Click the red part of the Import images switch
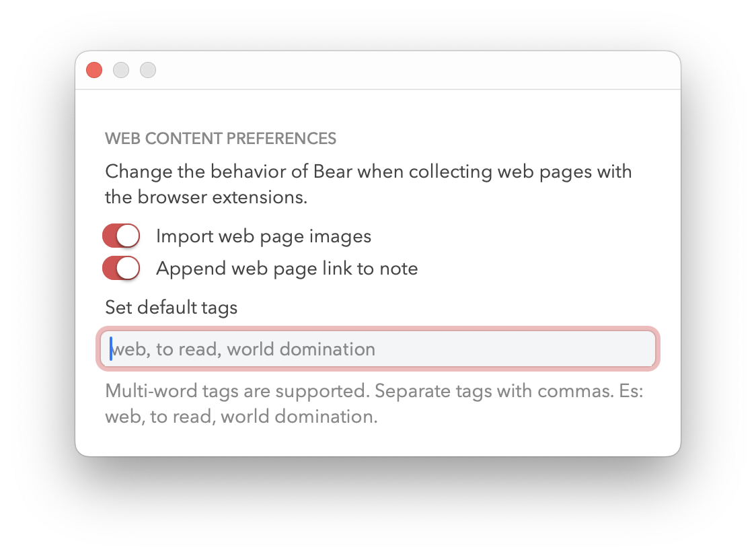The height and width of the screenshot is (556, 756). 110,236
